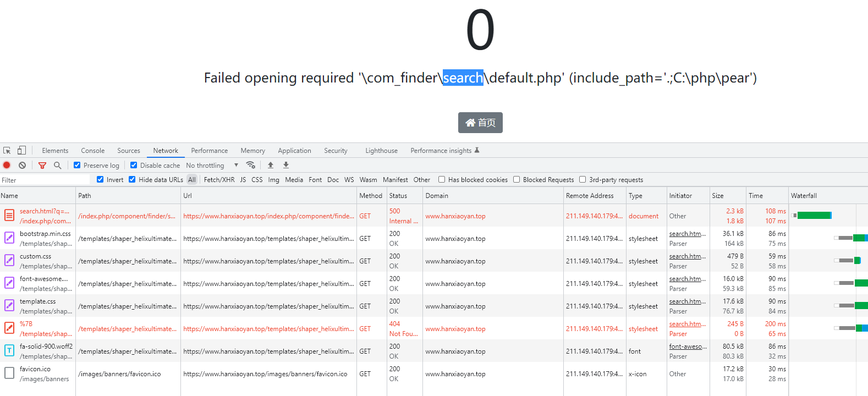Click the 首页 home button

[480, 123]
